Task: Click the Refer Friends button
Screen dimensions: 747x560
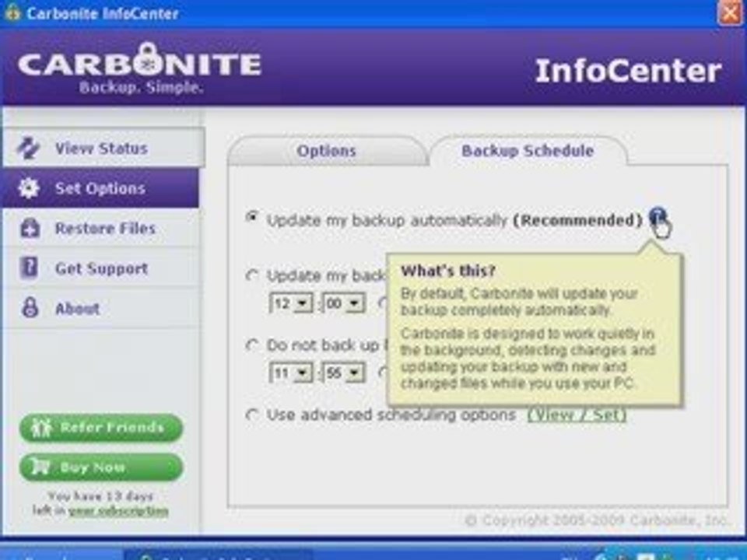Action: click(x=101, y=428)
